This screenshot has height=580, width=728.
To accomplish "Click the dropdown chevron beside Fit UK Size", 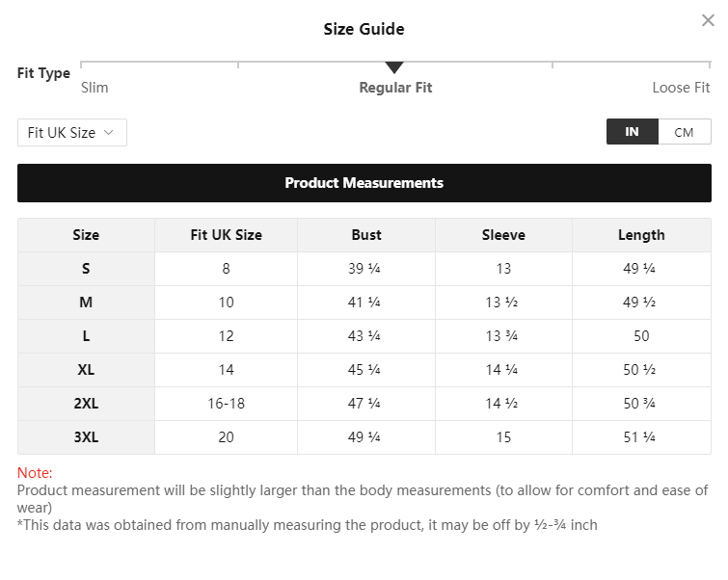I will click(109, 133).
